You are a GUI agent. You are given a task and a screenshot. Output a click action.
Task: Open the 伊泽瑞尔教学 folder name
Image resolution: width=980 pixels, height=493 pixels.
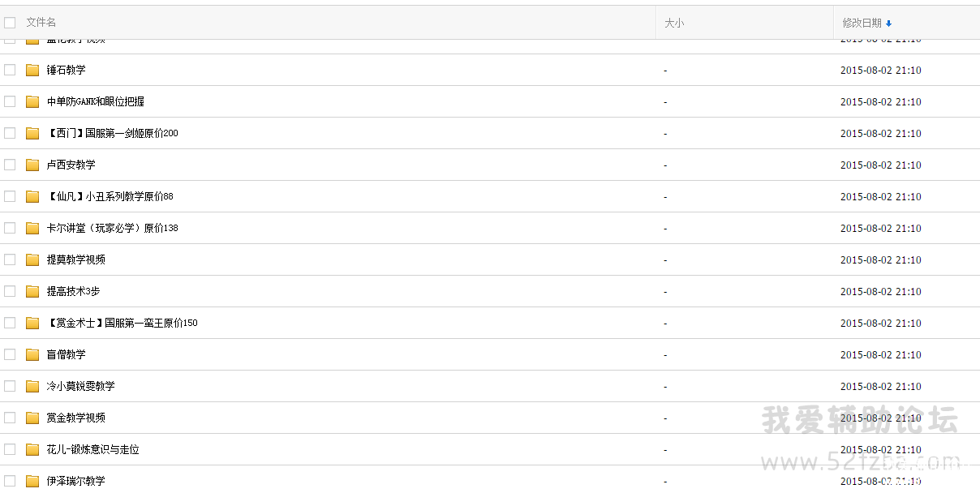[75, 481]
